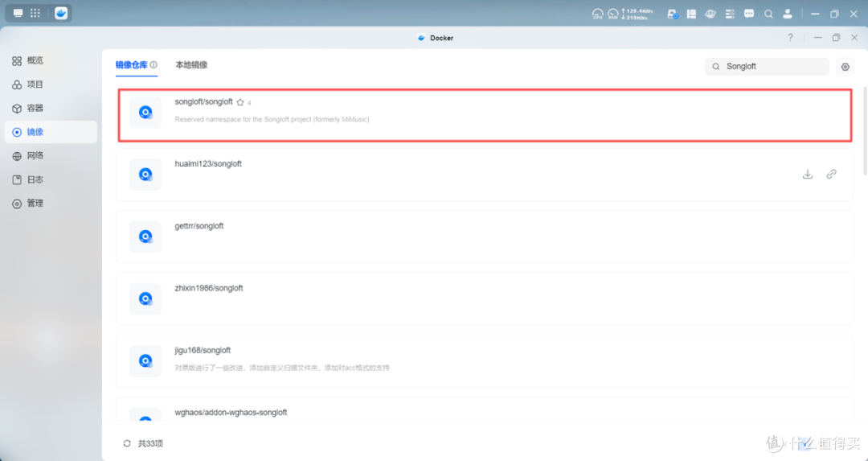The image size is (868, 461).
Task: Open the 容器 containers section
Action: coord(27,108)
